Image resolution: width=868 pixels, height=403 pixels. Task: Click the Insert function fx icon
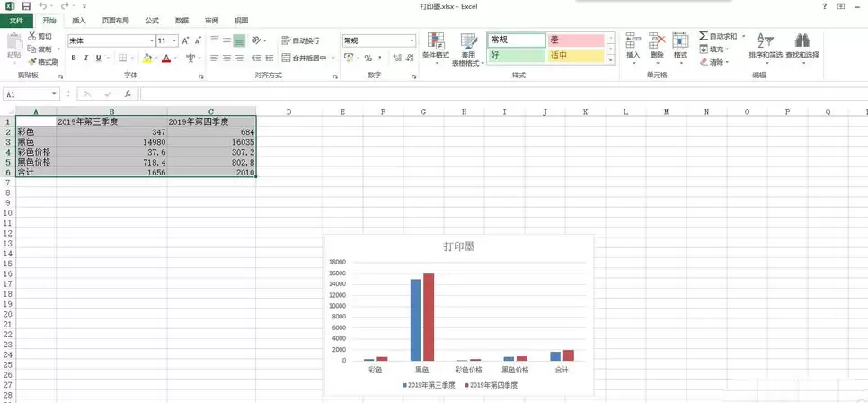pyautogui.click(x=128, y=94)
